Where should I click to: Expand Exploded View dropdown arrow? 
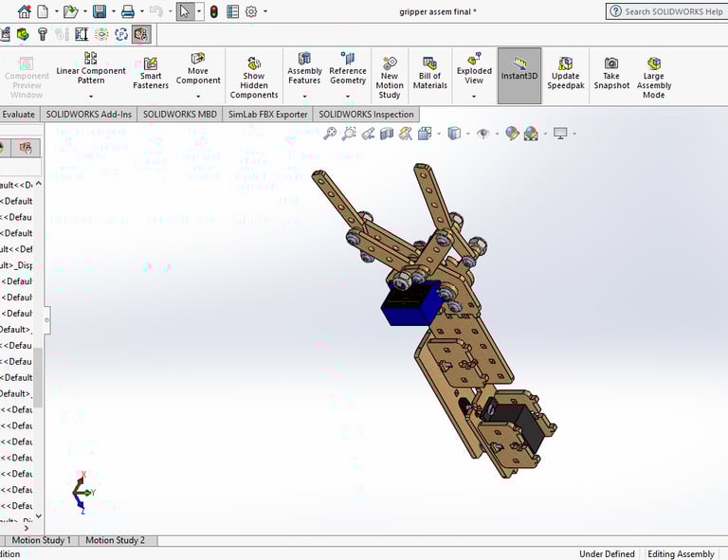click(x=474, y=96)
